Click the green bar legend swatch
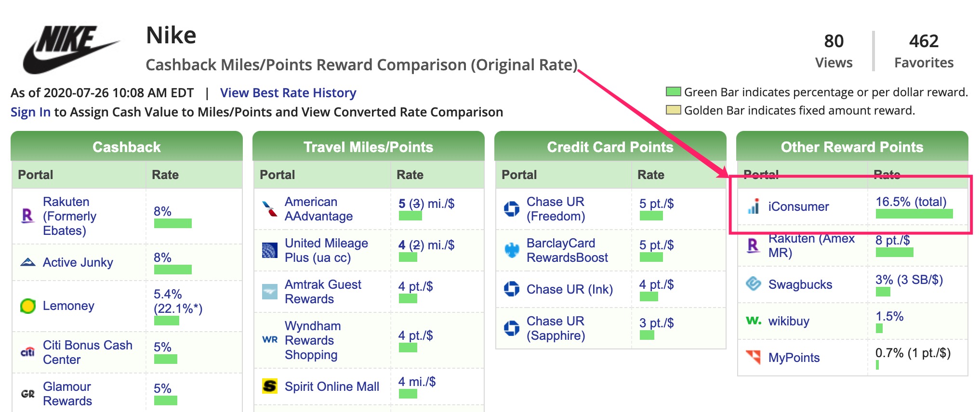This screenshot has height=412, width=980. pyautogui.click(x=673, y=92)
